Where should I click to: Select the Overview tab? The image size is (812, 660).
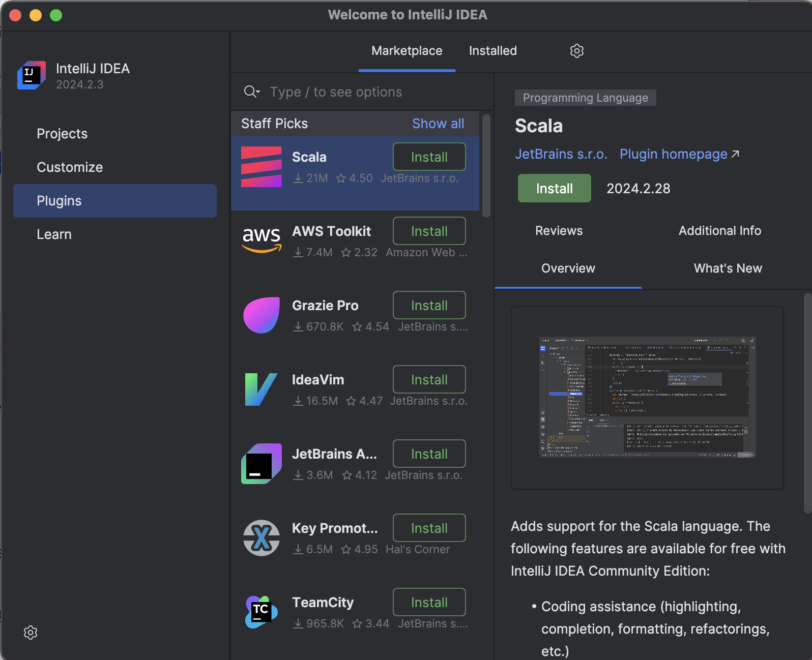[568, 268]
